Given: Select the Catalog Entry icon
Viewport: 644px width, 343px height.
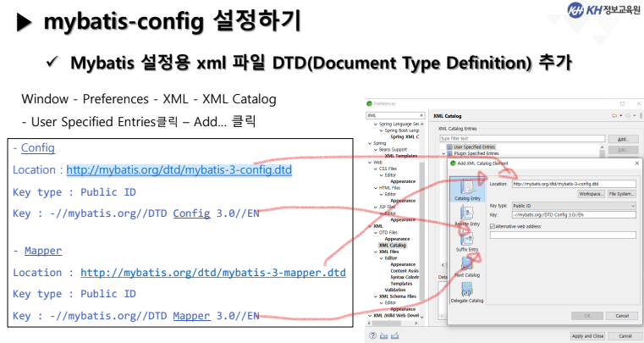Looking at the screenshot, I should (467, 186).
